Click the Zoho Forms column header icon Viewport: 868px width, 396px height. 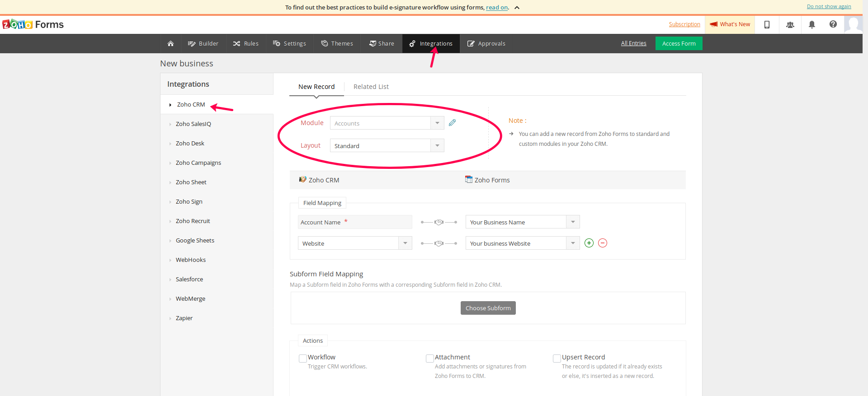coord(469,179)
